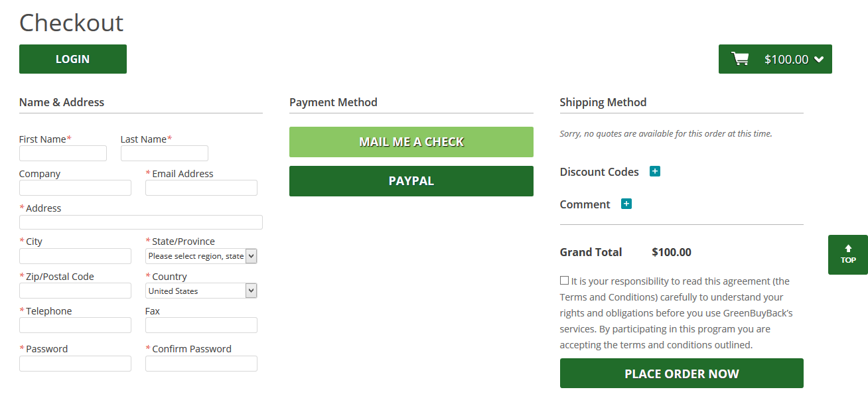The height and width of the screenshot is (414, 868).
Task: Expand cart total chevron arrow
Action: (x=819, y=59)
